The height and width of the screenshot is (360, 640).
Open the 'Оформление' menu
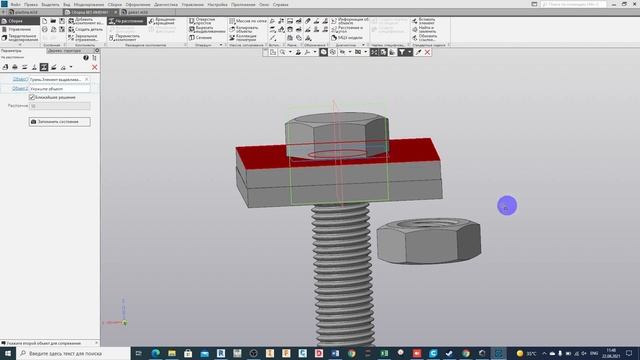(x=138, y=4)
